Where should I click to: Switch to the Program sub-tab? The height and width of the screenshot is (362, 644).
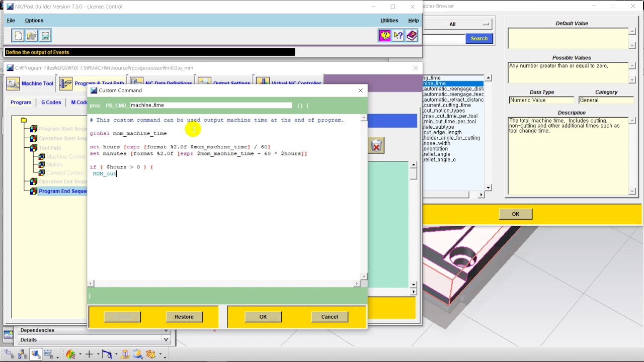pos(21,102)
